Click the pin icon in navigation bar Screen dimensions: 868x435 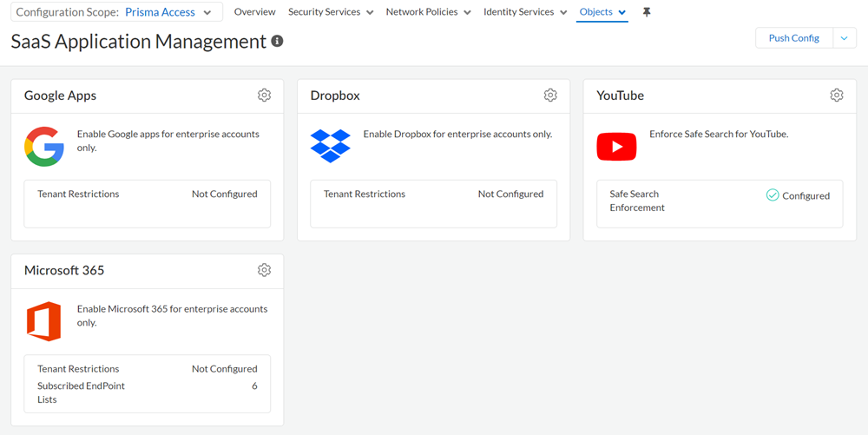[x=646, y=12]
